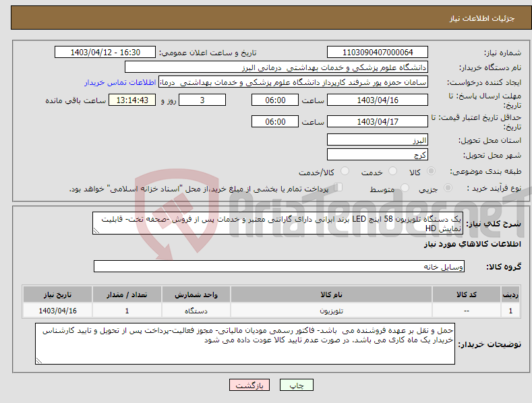Toggle the اسناد خزانه اسلامی payment checkbox
Screen dimensions: 532x403
point(338,187)
